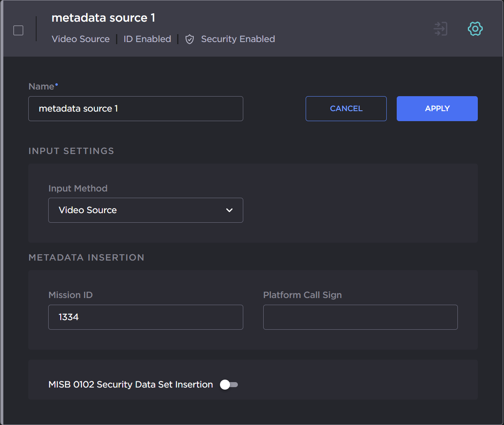504x425 pixels.
Task: Click the ID Enabled status label
Action: (x=147, y=39)
